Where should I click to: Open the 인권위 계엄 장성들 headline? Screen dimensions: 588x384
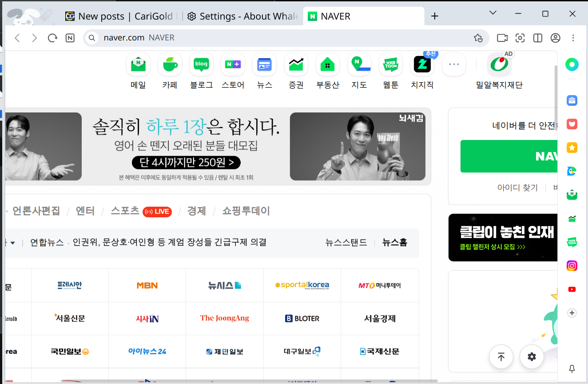(x=170, y=243)
